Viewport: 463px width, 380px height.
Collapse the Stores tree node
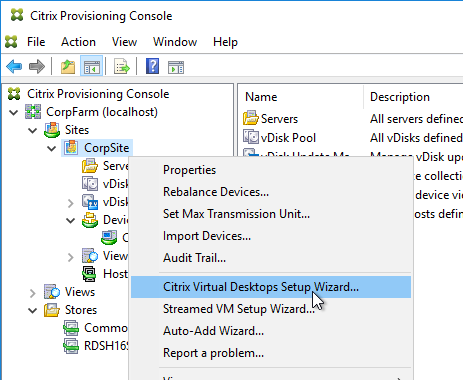[33, 310]
